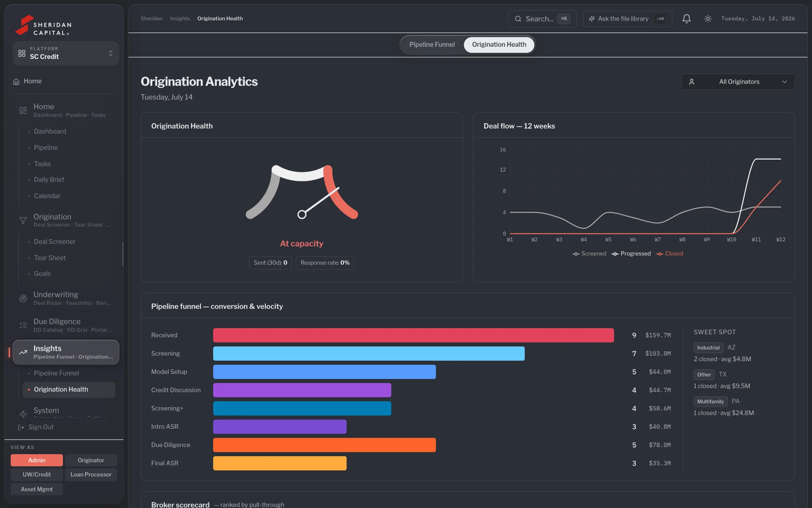812x508 pixels.
Task: Select the Origination Health tab
Action: 499,44
